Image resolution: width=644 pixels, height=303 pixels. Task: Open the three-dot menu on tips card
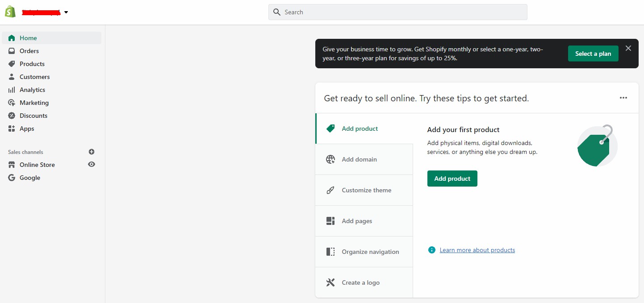[x=623, y=98]
